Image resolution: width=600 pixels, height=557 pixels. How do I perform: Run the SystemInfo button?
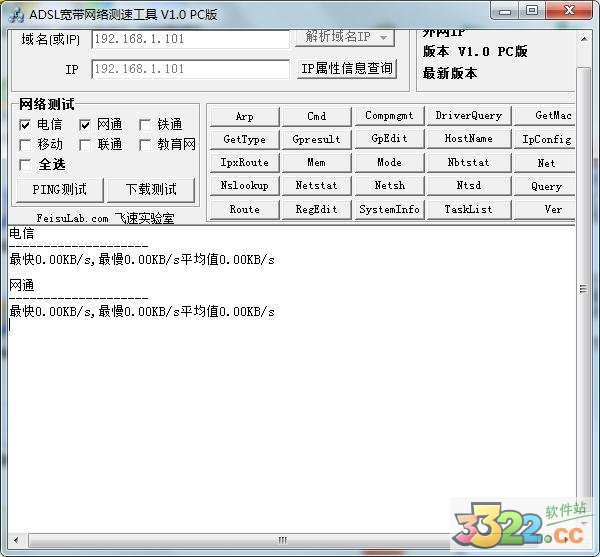click(389, 210)
